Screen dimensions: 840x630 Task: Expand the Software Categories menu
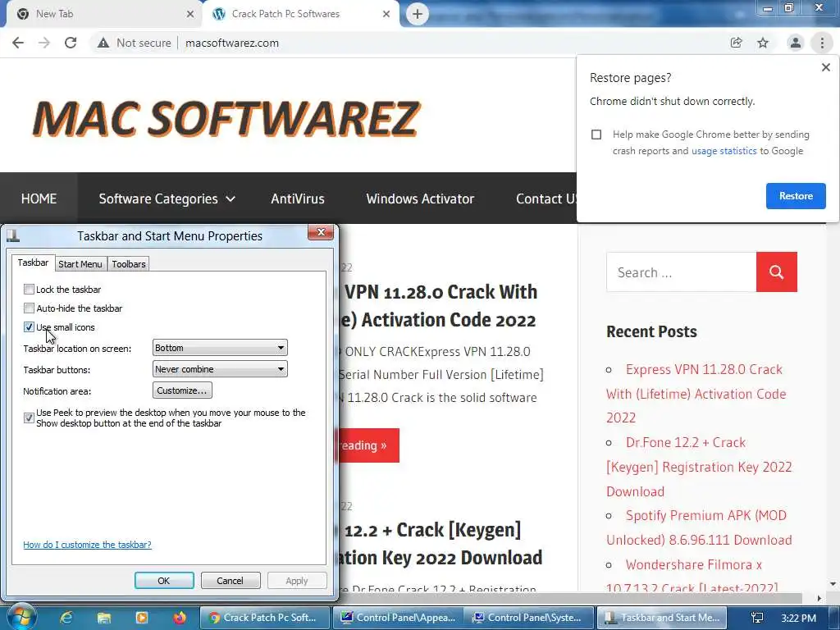click(167, 199)
